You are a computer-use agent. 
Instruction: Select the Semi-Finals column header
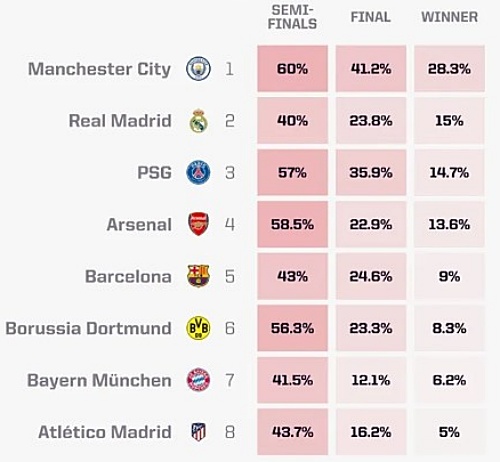292,17
